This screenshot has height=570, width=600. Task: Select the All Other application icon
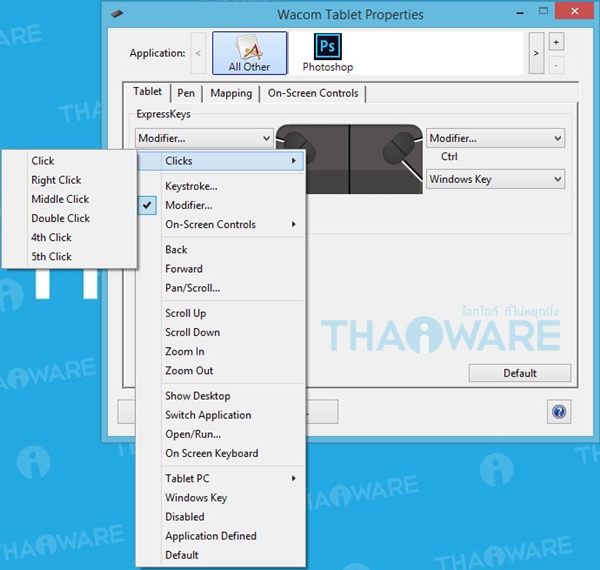click(x=249, y=53)
